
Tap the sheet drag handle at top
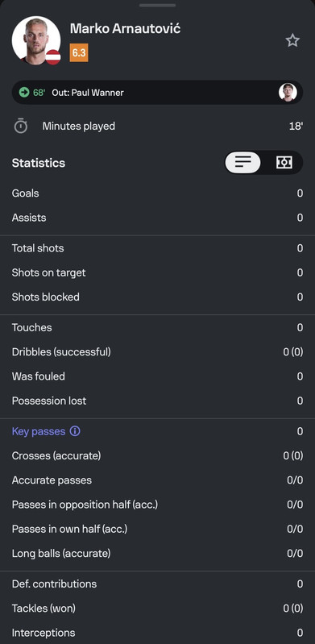coord(157,6)
